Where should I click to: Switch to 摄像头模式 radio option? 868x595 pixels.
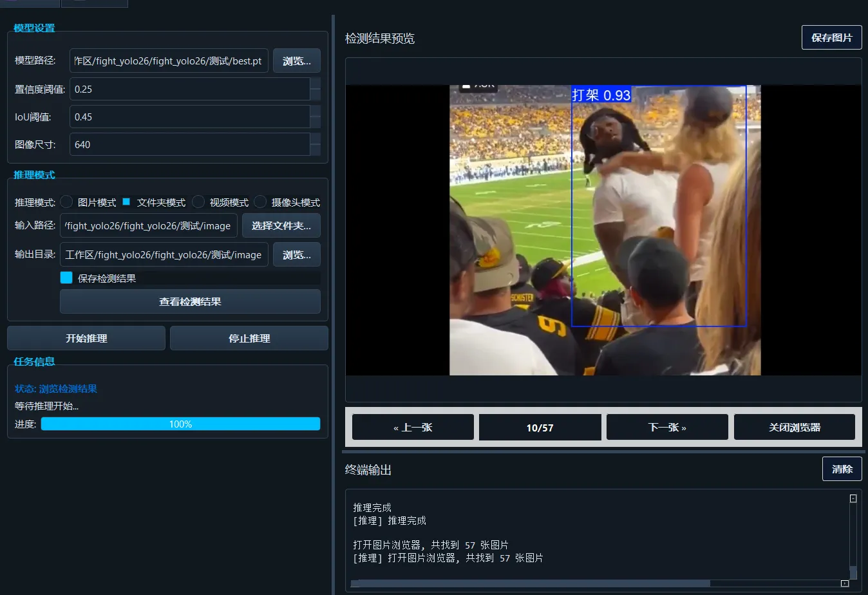[x=260, y=202]
